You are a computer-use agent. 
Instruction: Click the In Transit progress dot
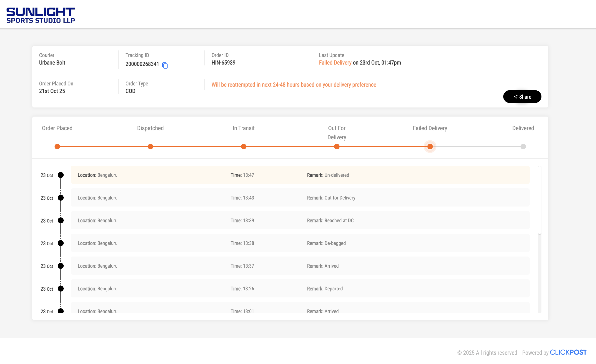click(x=244, y=147)
